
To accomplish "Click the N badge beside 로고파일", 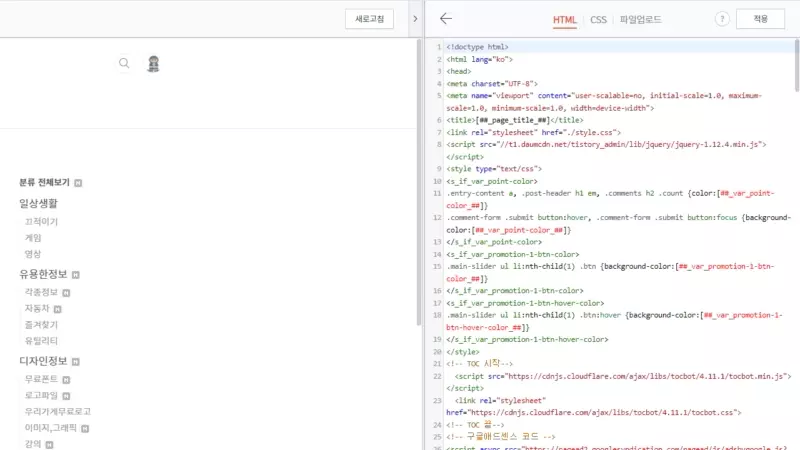I will [66, 396].
